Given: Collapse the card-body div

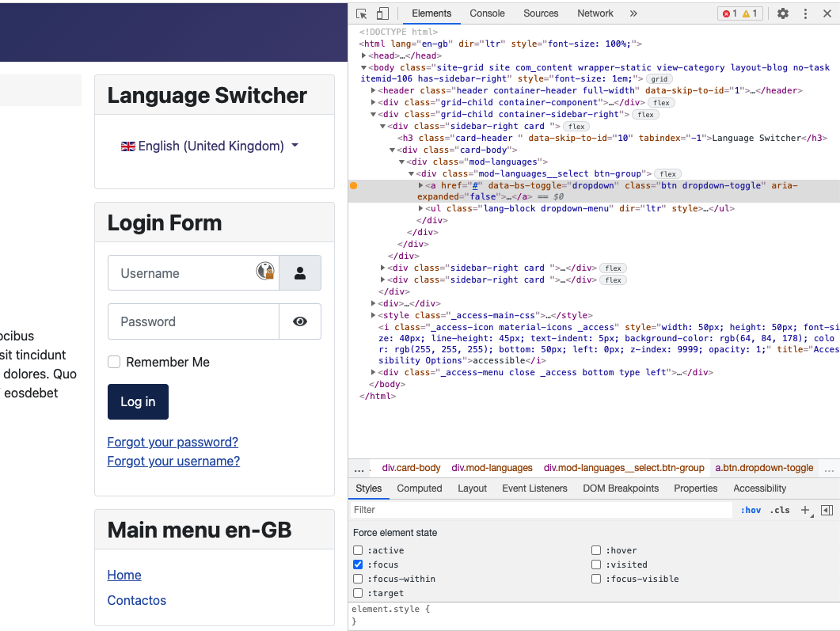Looking at the screenshot, I should click(392, 150).
